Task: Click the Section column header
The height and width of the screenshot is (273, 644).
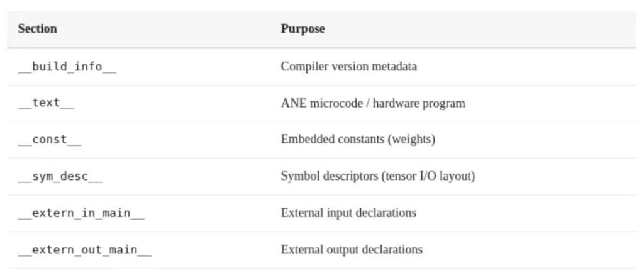Action: coord(37,29)
